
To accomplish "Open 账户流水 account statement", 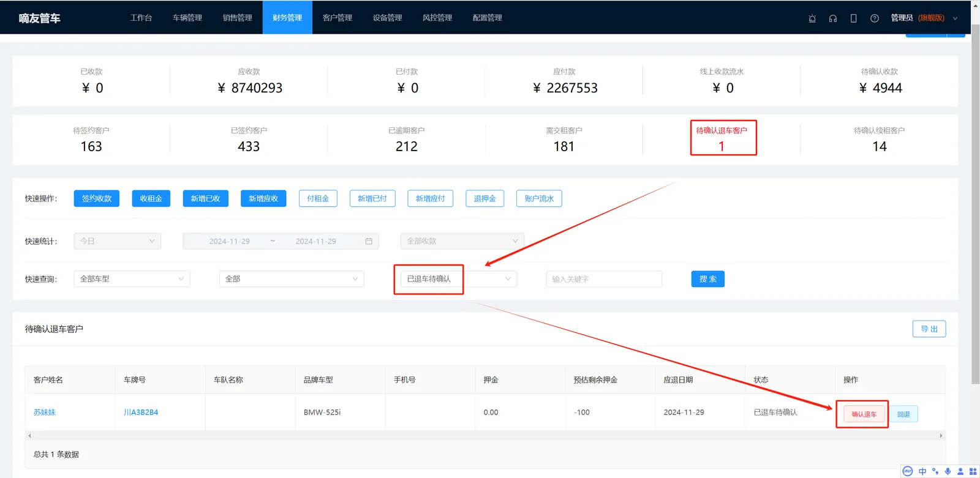I will (x=539, y=198).
